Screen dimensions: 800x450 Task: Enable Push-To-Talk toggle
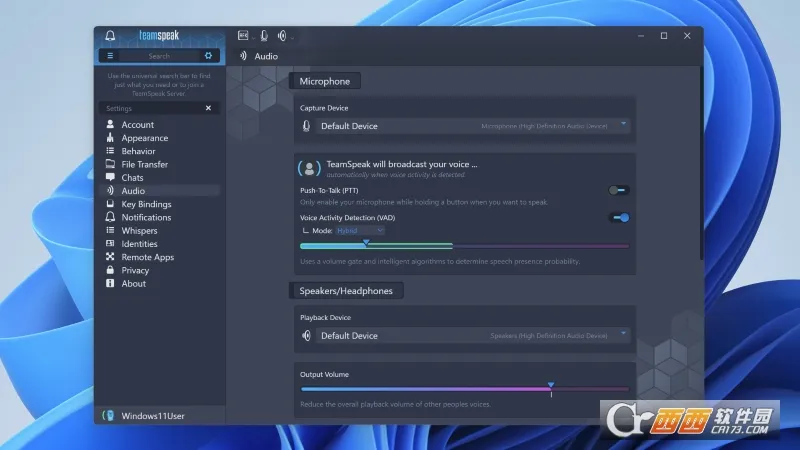click(619, 190)
